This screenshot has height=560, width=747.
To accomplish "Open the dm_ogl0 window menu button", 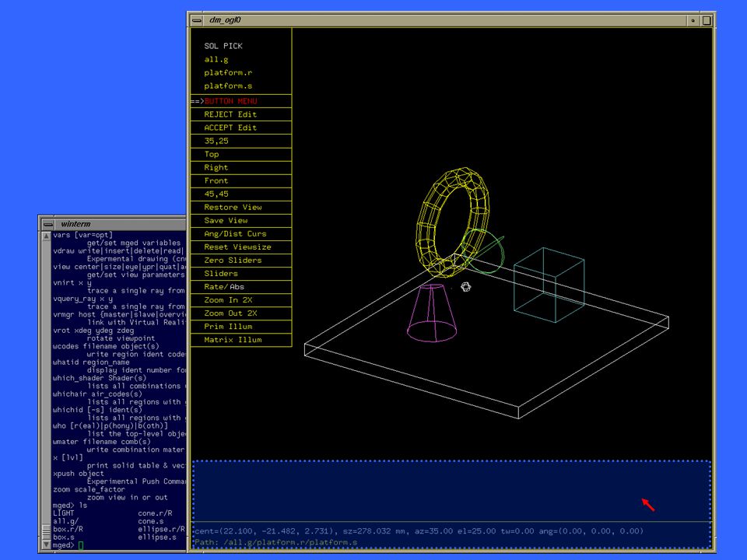I will point(197,20).
